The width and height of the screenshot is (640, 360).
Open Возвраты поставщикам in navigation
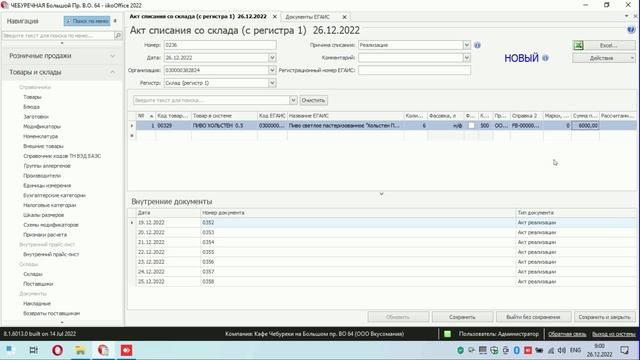[x=51, y=313]
